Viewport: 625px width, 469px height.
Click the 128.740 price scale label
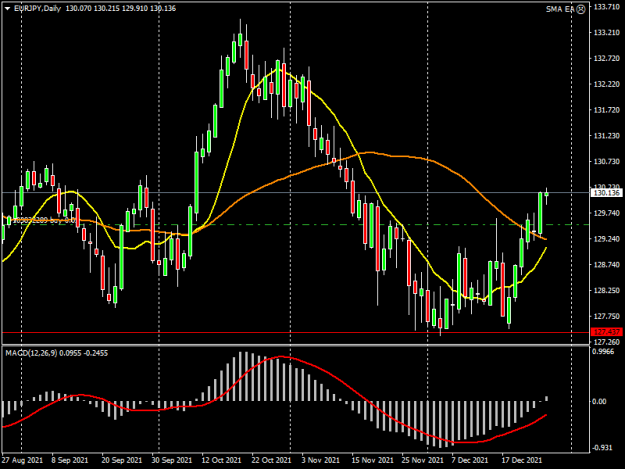(x=607, y=265)
